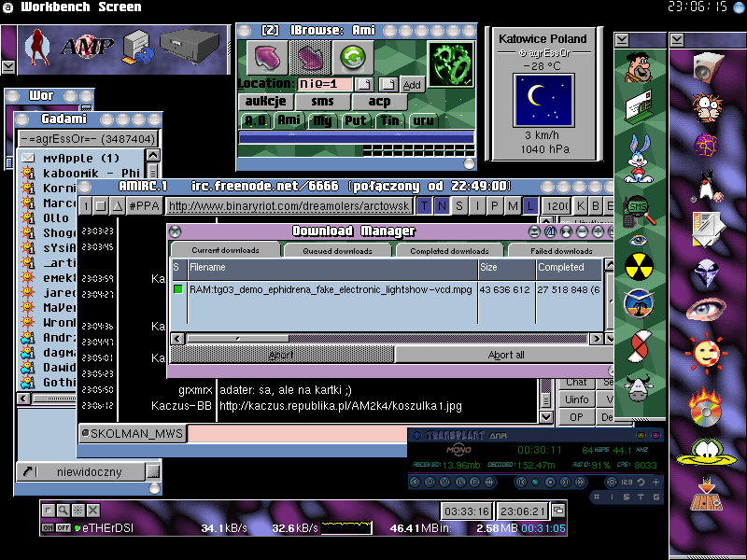Click the OP button in AmIRC
747x560 pixels.
576,417
